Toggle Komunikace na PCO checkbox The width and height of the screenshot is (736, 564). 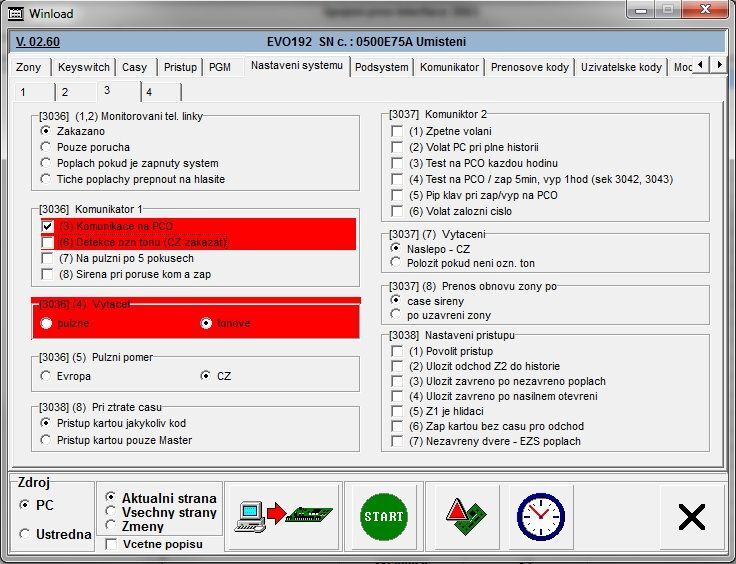[47, 227]
